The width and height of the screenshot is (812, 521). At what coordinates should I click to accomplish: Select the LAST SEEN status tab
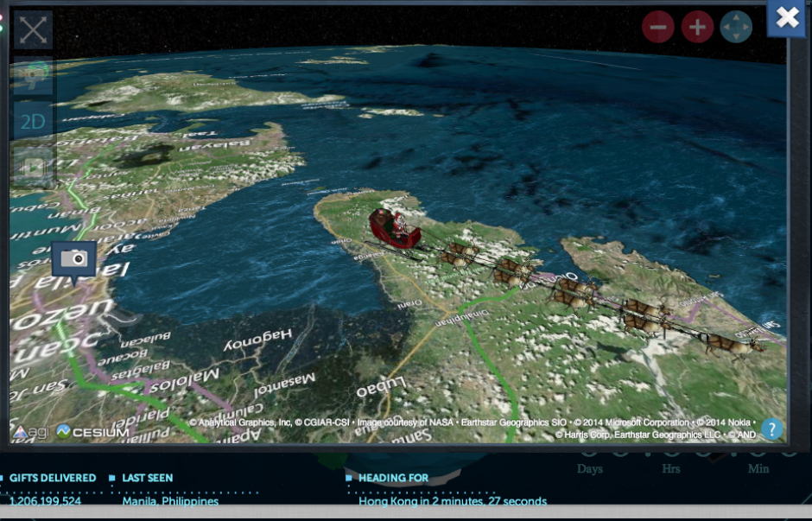tap(149, 478)
